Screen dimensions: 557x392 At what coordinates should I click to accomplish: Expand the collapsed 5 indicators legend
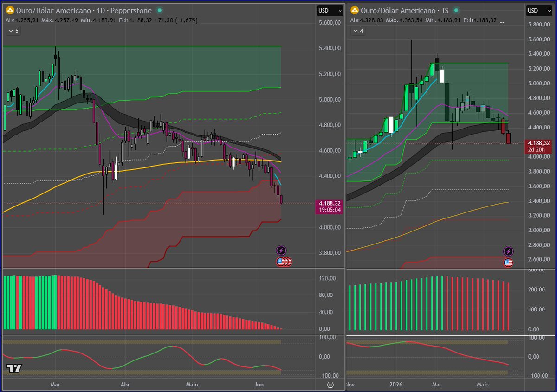pos(13,31)
